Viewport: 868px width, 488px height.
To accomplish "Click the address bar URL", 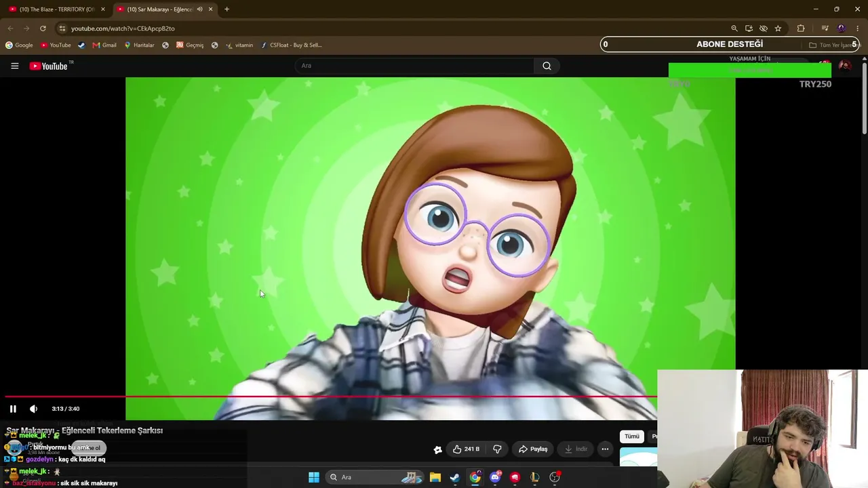I will pyautogui.click(x=123, y=28).
